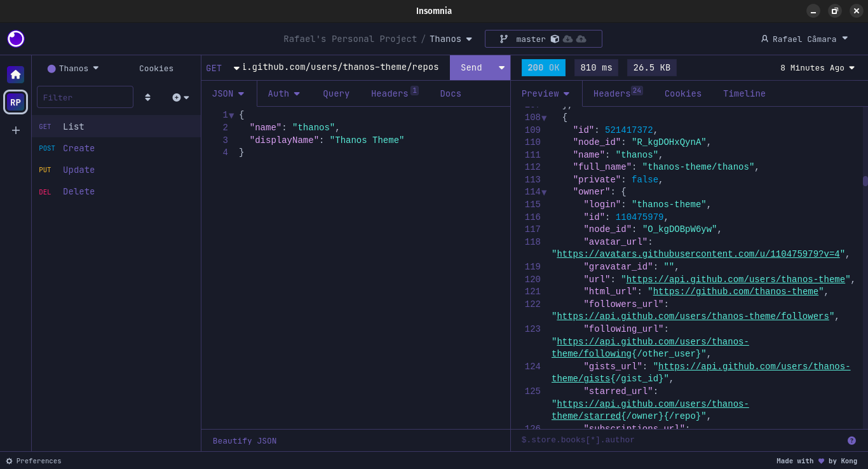The image size is (868, 469).
Task: Select the RP project icon in sidebar
Action: (16, 102)
